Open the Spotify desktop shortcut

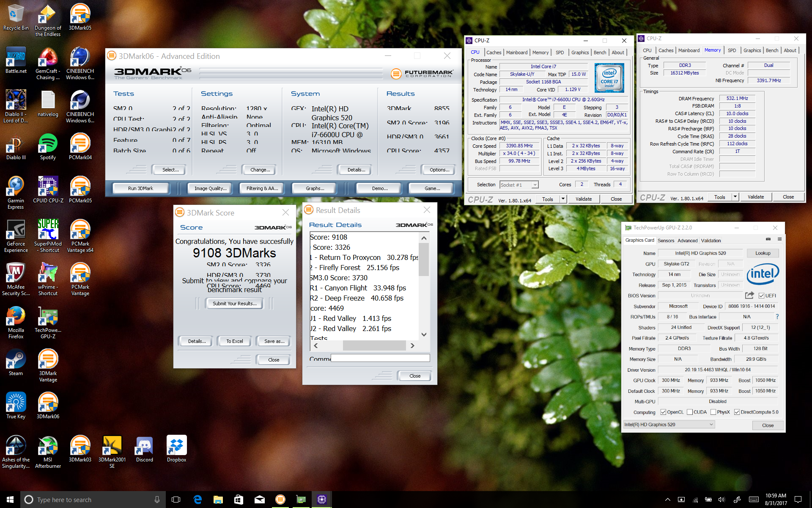pyautogui.click(x=48, y=146)
